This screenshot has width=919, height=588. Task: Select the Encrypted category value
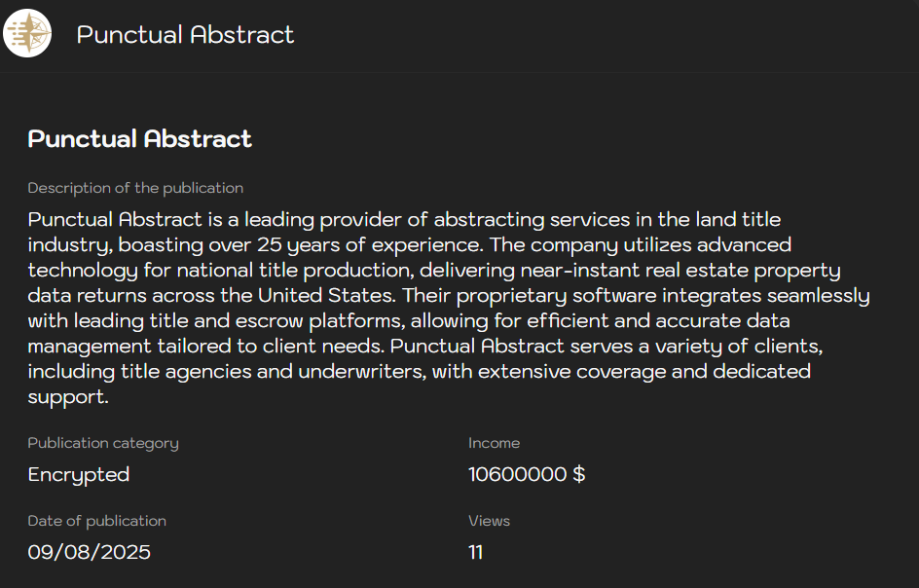click(x=78, y=474)
